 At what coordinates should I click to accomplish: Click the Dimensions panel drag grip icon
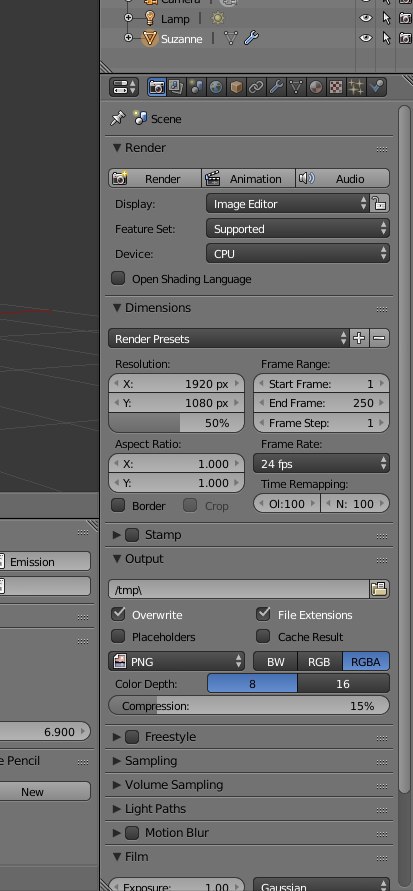382,310
